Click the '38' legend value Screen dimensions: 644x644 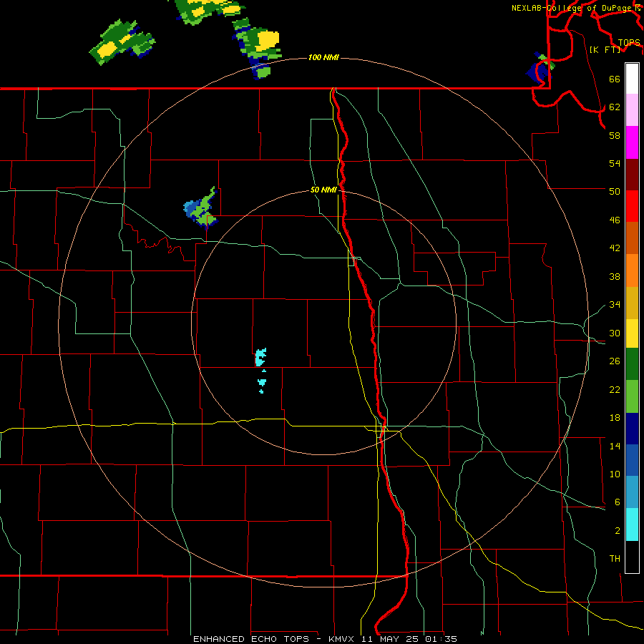(x=615, y=277)
